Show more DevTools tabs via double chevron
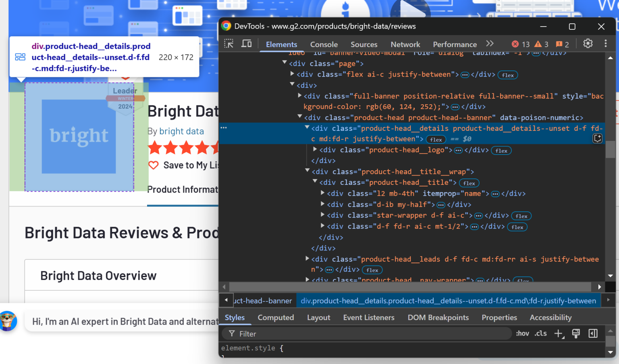 [x=490, y=44]
